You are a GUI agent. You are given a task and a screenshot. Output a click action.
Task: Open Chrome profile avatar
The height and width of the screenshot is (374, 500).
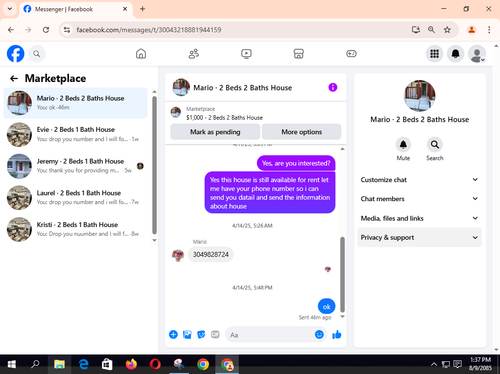click(471, 30)
